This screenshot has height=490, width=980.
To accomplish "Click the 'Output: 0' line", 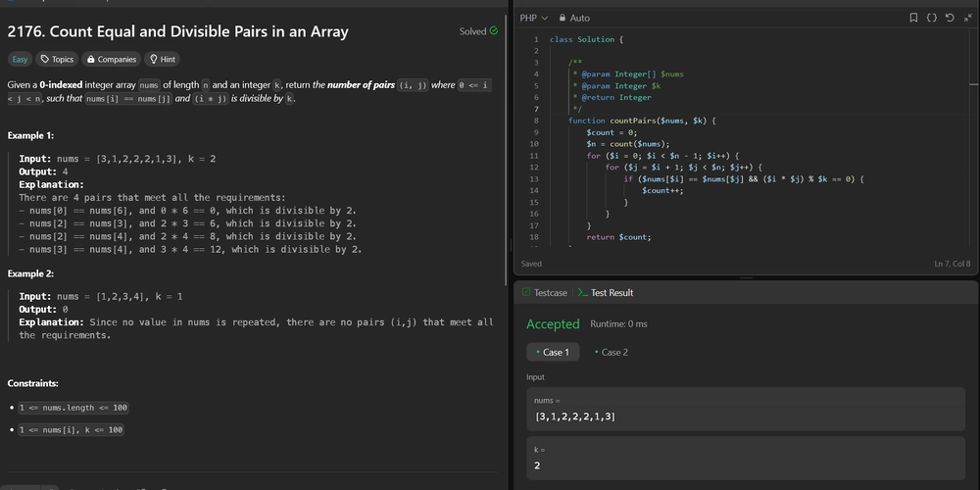I will click(43, 310).
